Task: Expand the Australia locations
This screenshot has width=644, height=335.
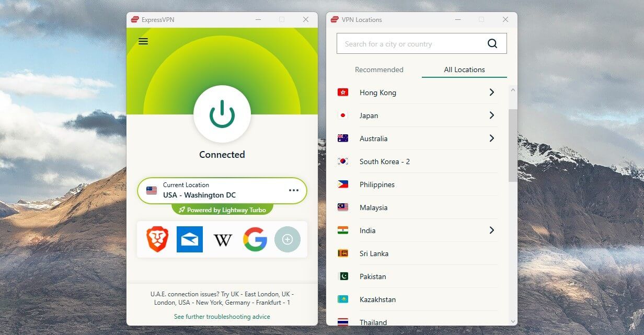Action: click(491, 138)
